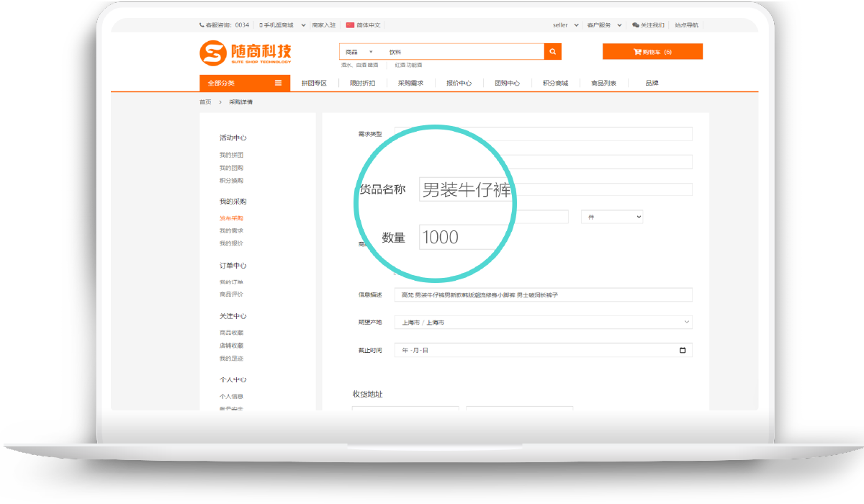Open the unit dropdown showing 件

[612, 217]
